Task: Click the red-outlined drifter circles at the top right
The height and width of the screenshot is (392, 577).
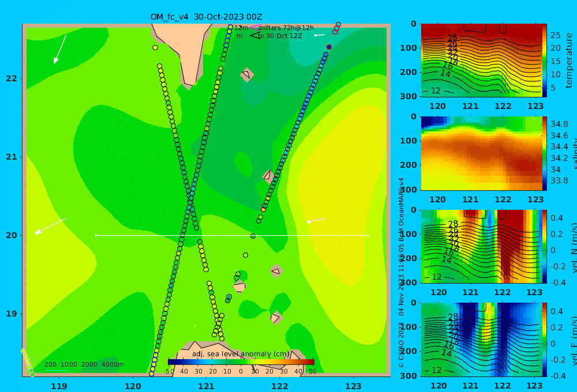Action: (x=337, y=28)
